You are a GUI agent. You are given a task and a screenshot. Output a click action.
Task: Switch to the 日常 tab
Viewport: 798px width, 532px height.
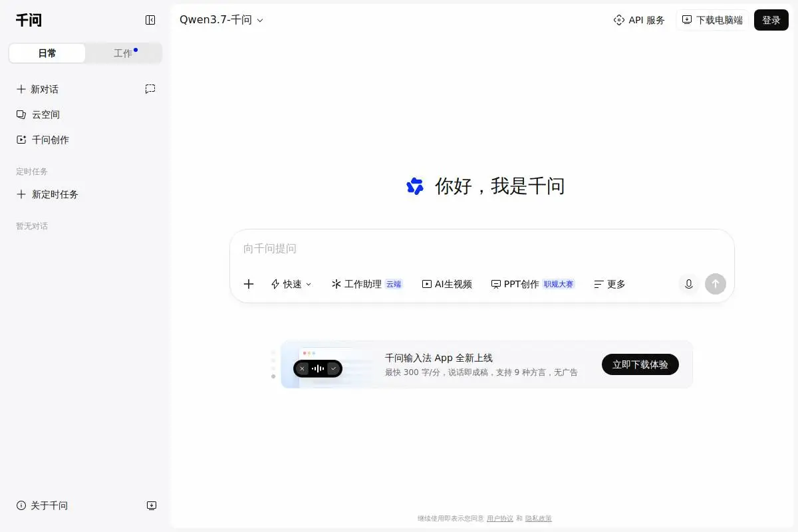pyautogui.click(x=47, y=53)
